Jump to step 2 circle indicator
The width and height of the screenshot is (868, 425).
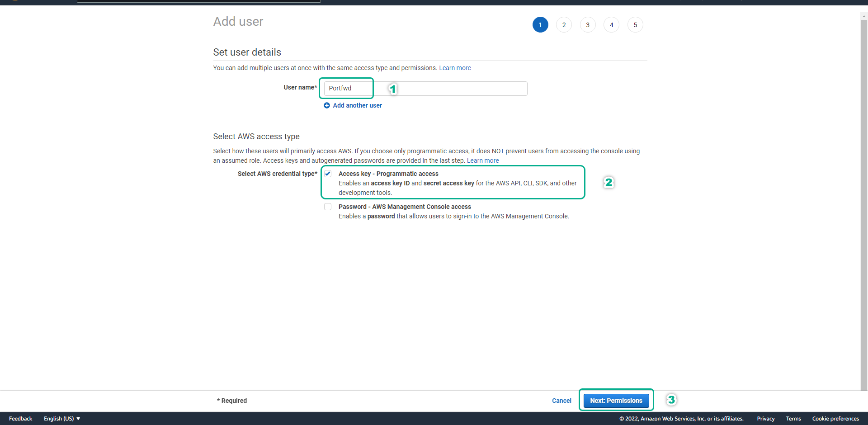coord(564,25)
